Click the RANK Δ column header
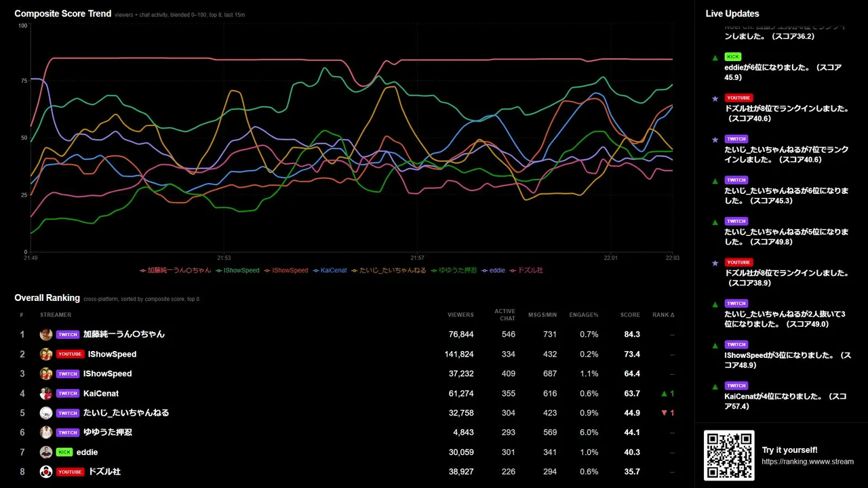Screen dimensions: 868x488 (663, 315)
